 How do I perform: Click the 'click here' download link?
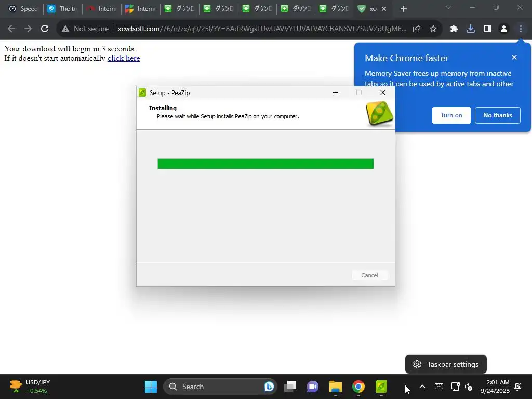pos(124,58)
